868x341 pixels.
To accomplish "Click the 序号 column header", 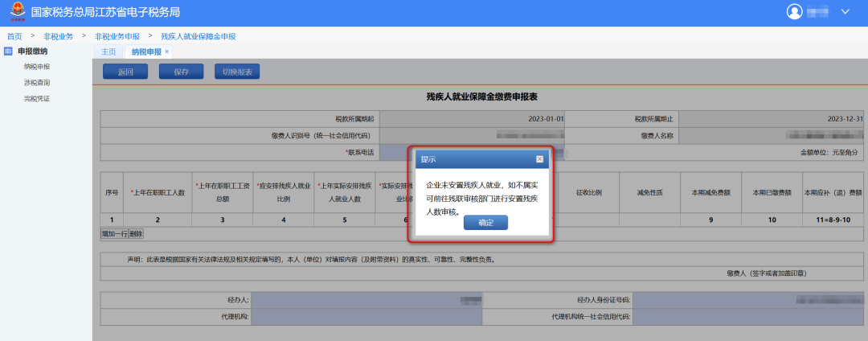I will tap(112, 193).
